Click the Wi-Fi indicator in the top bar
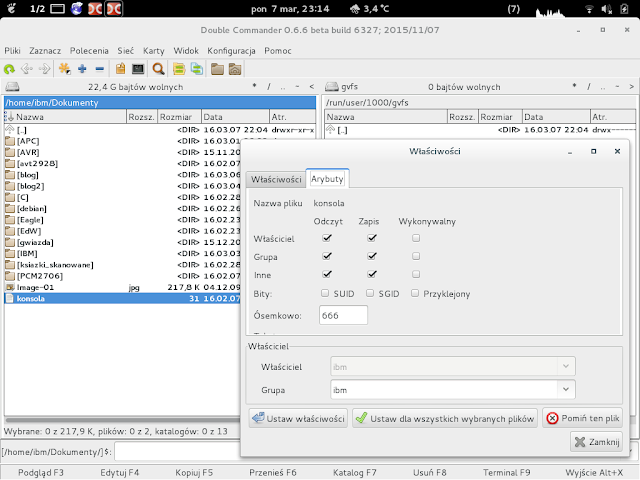Image resolution: width=640 pixels, height=480 pixels. 589,9
